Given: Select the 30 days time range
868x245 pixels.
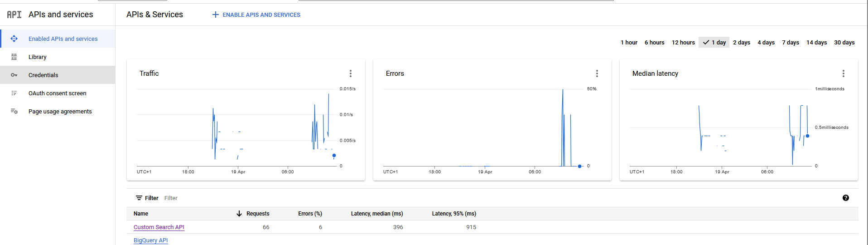Looking at the screenshot, I should [844, 42].
